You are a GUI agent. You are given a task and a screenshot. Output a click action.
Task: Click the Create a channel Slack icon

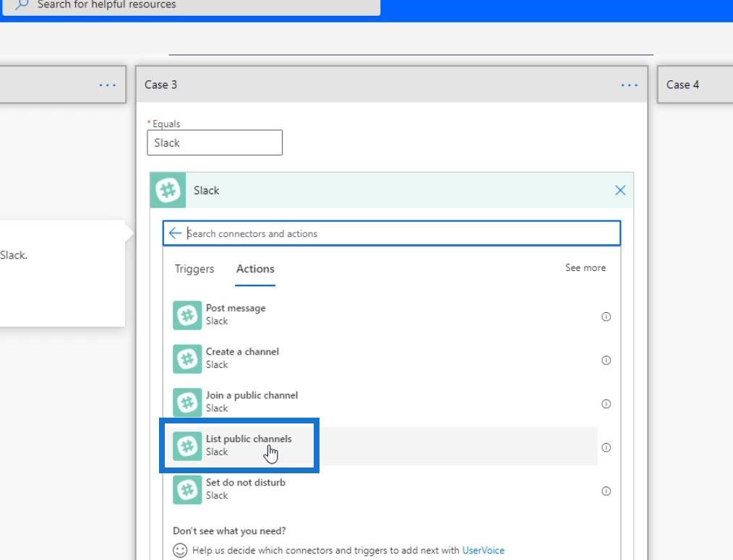[187, 358]
